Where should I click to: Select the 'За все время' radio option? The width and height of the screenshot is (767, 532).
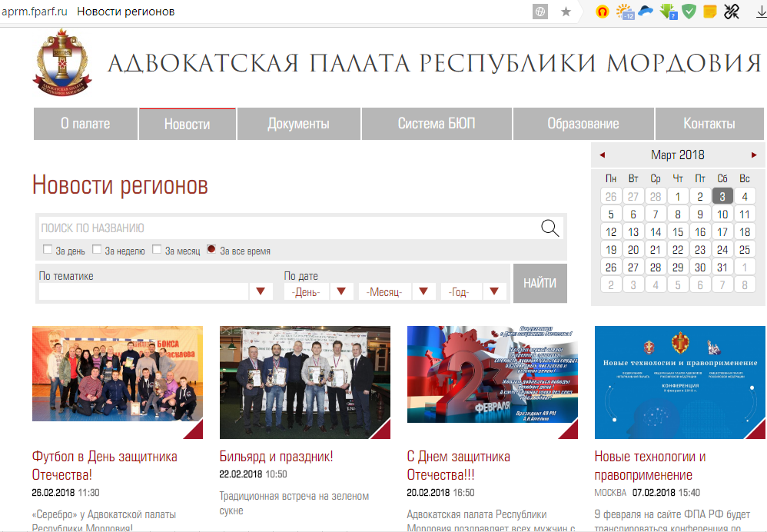(211, 249)
